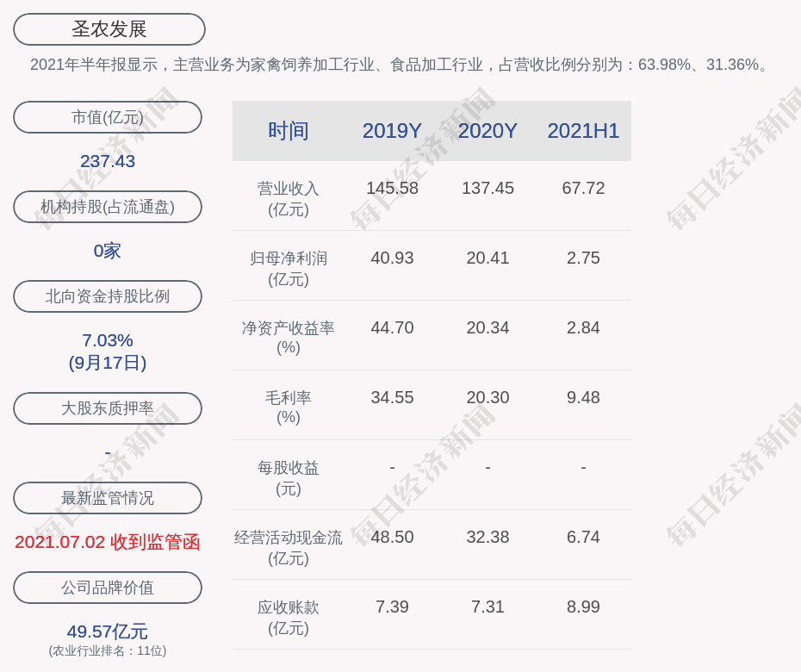Click the 6.74 cash flow cell
Image resolution: width=801 pixels, height=672 pixels.
tap(583, 537)
